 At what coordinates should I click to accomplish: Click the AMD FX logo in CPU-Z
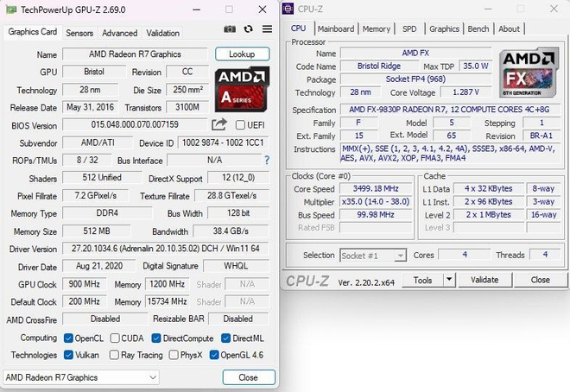[529, 72]
